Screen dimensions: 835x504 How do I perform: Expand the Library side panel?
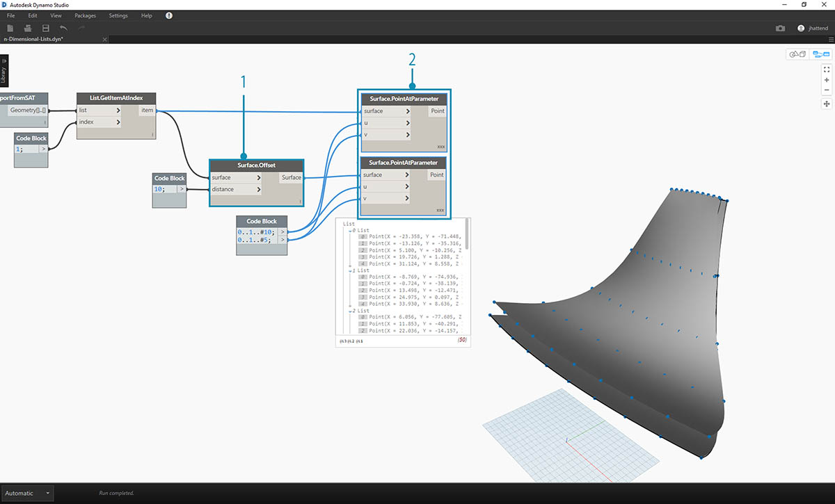coord(4,71)
